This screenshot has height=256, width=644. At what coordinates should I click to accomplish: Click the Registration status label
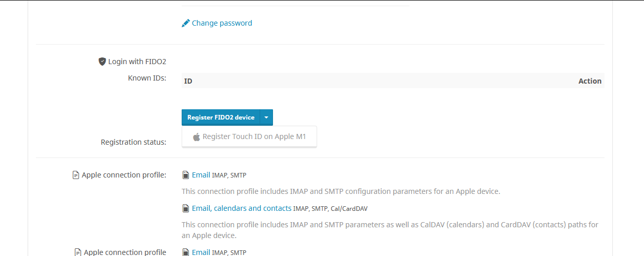coord(133,142)
